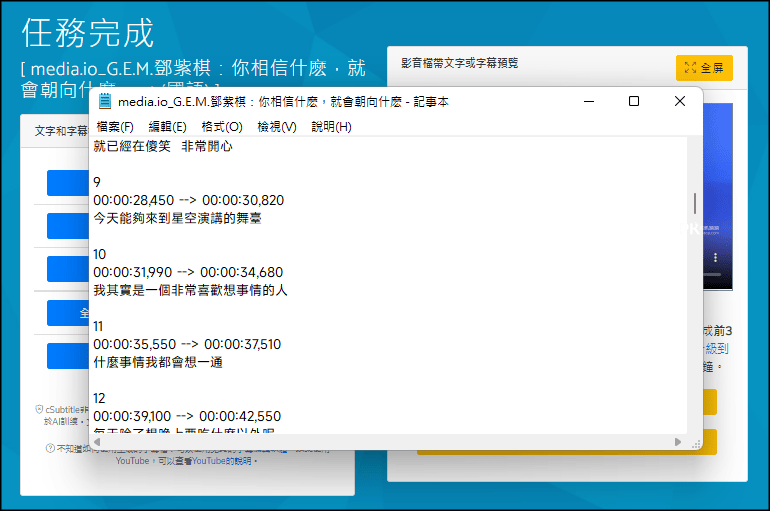Close the Notepad window
Screen dimensions: 770x511
(x=680, y=101)
